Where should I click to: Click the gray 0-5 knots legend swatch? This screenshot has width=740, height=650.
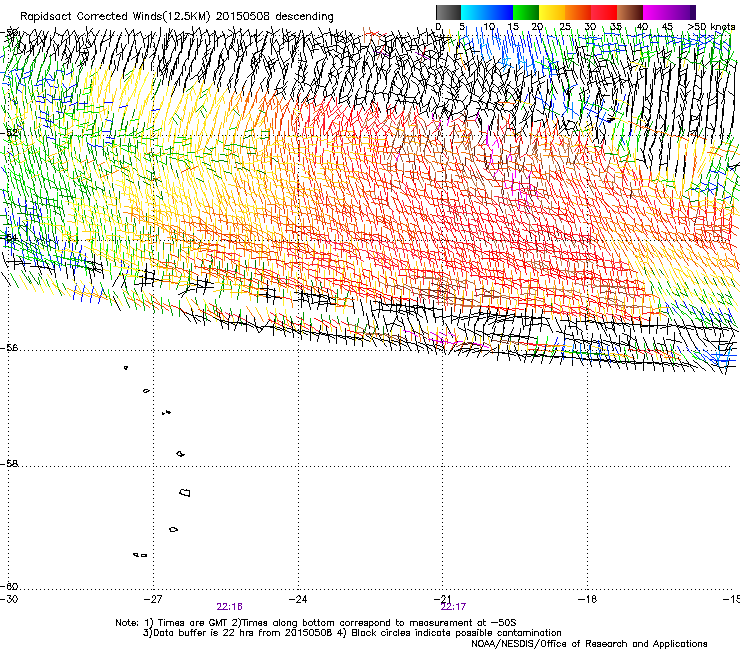(448, 12)
